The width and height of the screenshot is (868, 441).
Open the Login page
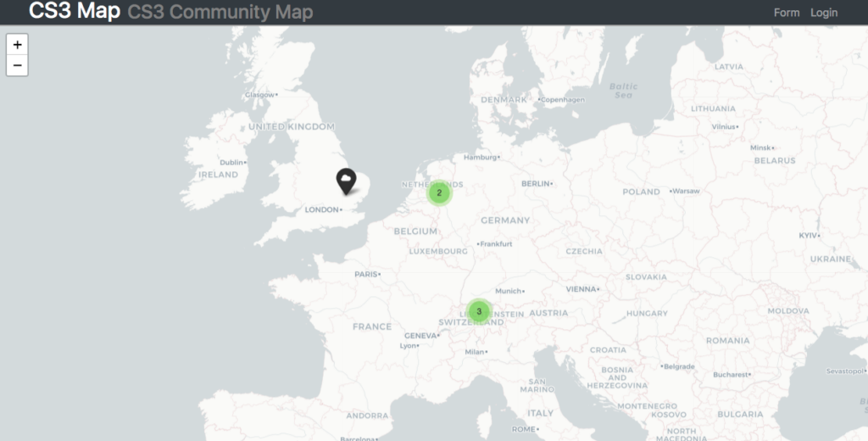824,12
